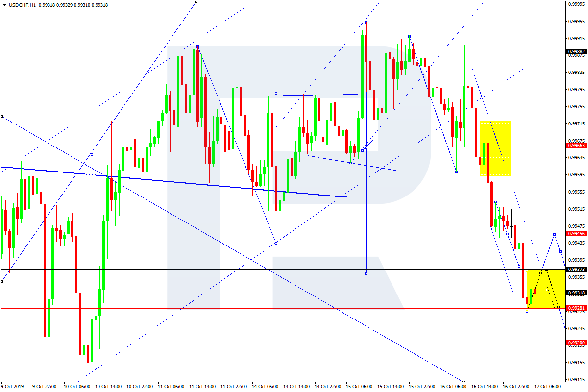Click the 0.99715 price axis label
The image size is (588, 392).
click(x=576, y=124)
